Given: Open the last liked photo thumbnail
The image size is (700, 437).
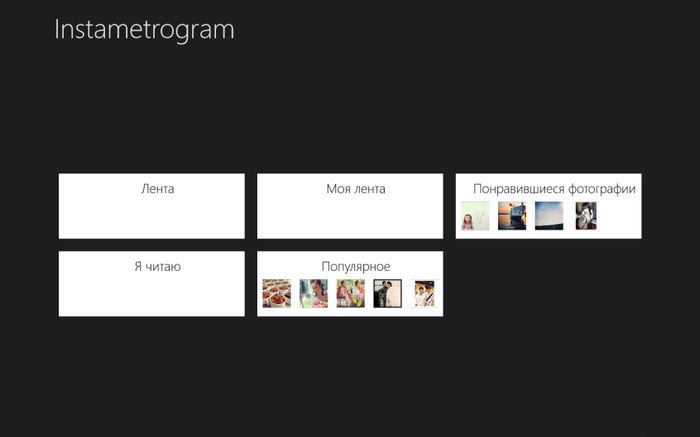Looking at the screenshot, I should pyautogui.click(x=586, y=216).
